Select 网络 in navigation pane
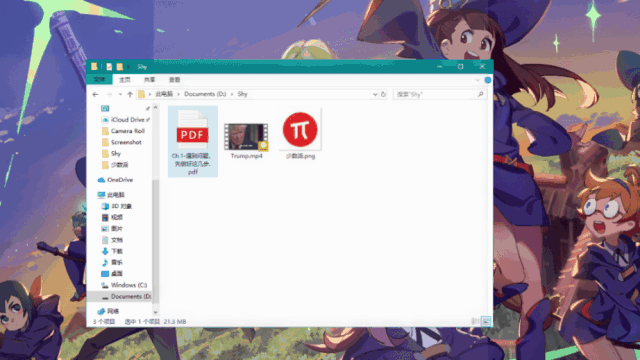 [113, 311]
